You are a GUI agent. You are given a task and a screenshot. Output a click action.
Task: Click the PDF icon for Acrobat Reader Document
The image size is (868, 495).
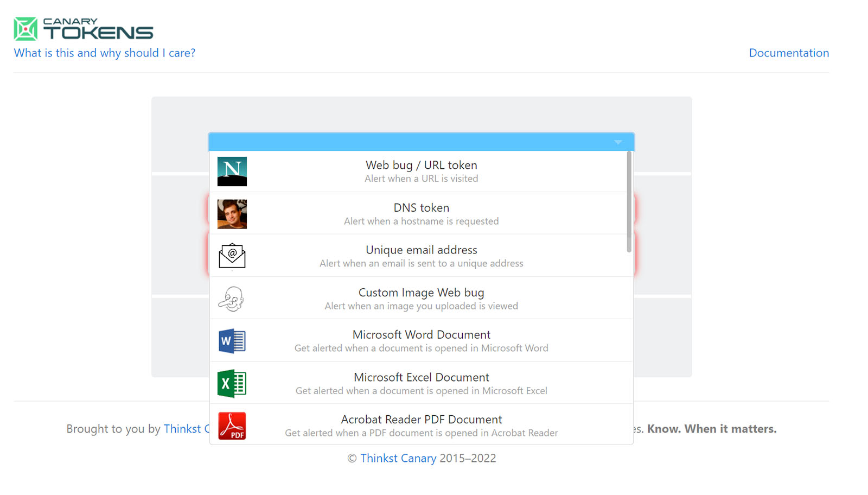coord(232,426)
